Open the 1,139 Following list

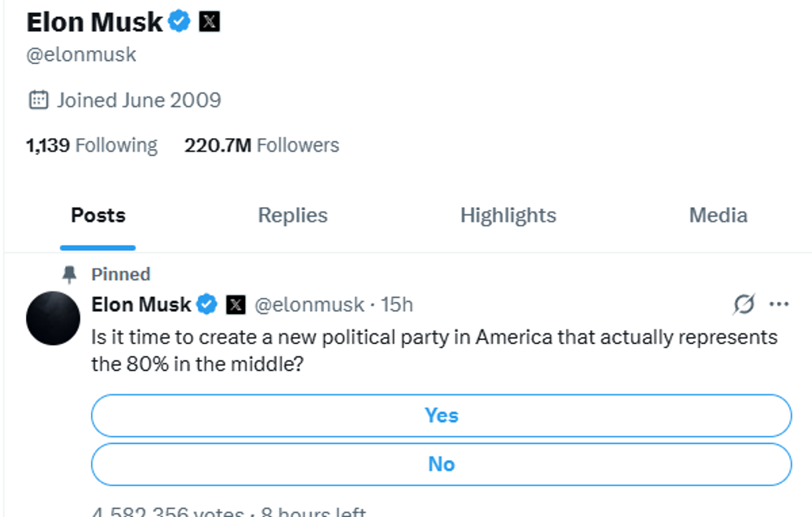pyautogui.click(x=91, y=144)
